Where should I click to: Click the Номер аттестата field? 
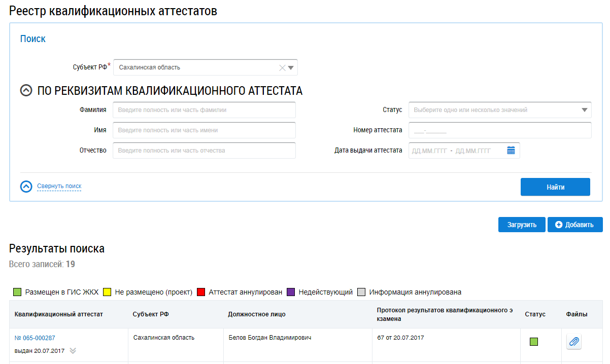(x=500, y=130)
